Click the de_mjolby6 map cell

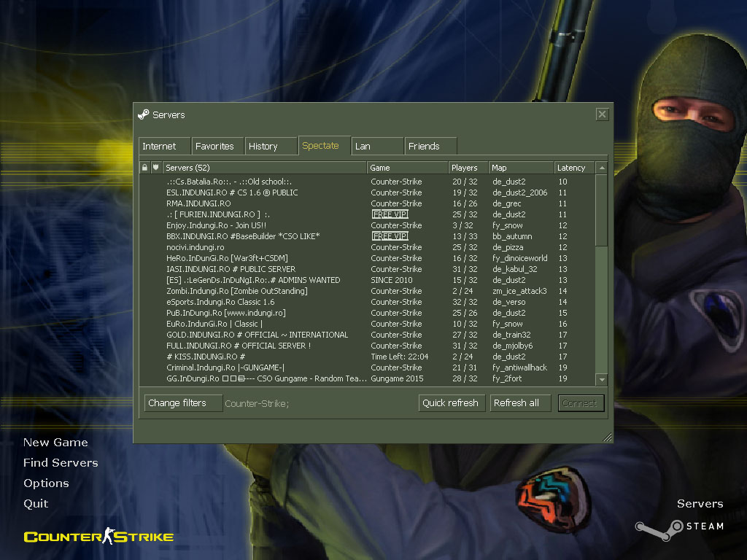pos(513,346)
